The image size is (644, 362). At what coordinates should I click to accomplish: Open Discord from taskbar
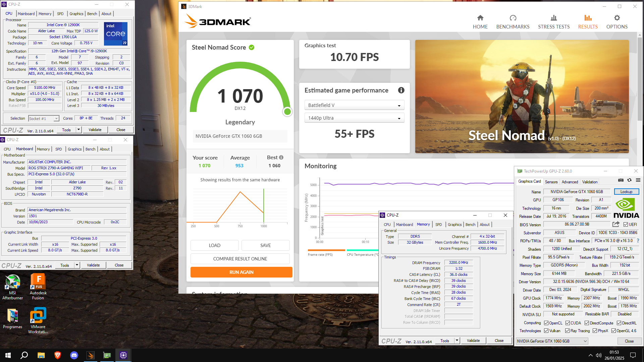coord(74,355)
